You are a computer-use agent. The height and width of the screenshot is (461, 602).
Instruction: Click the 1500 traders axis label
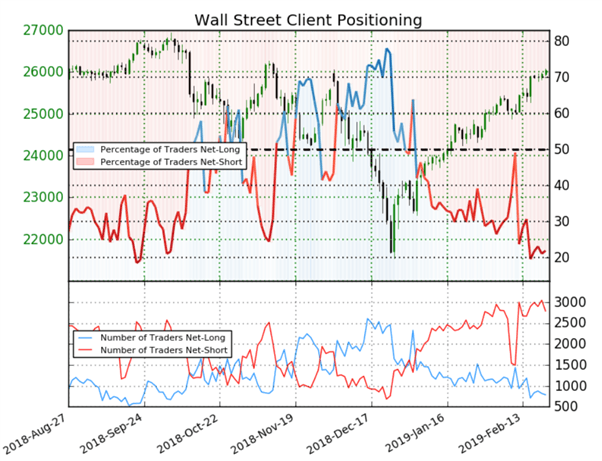pos(570,365)
